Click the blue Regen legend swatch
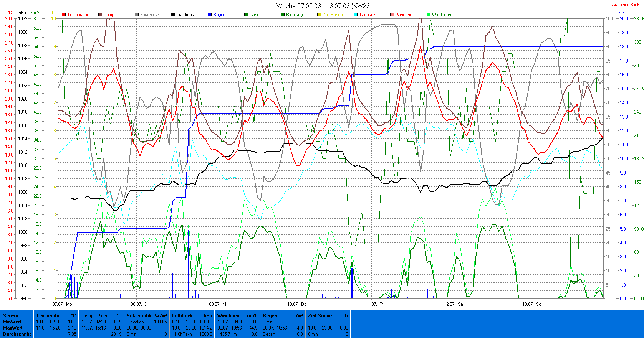This screenshot has width=644, height=338. (x=210, y=15)
